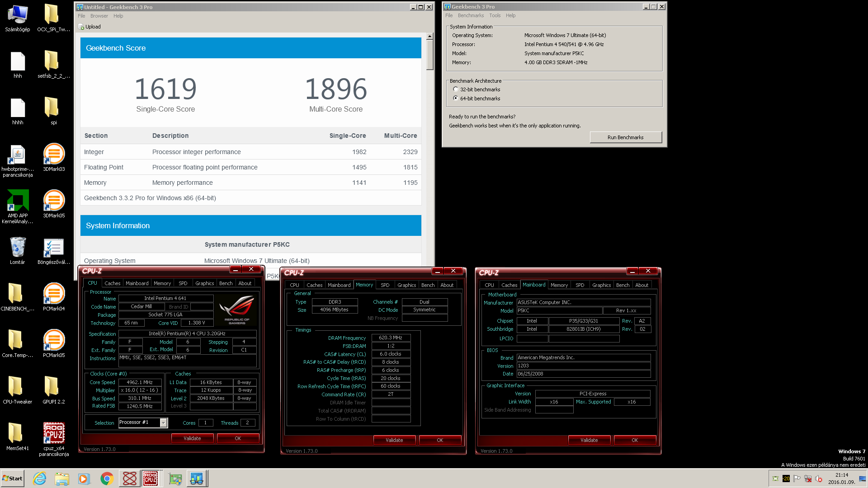Click the Floating Point row in score table
This screenshot has width=868, height=488.
coord(251,167)
